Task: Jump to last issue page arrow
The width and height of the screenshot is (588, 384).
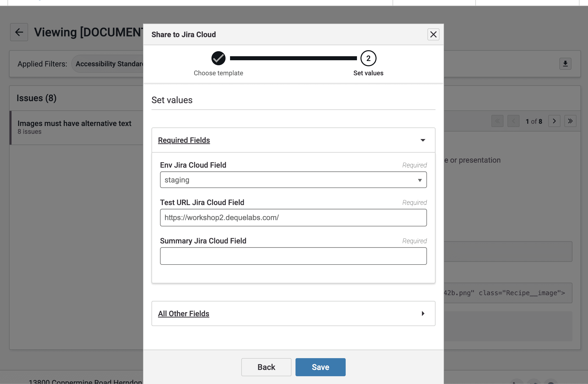Action: click(x=570, y=121)
